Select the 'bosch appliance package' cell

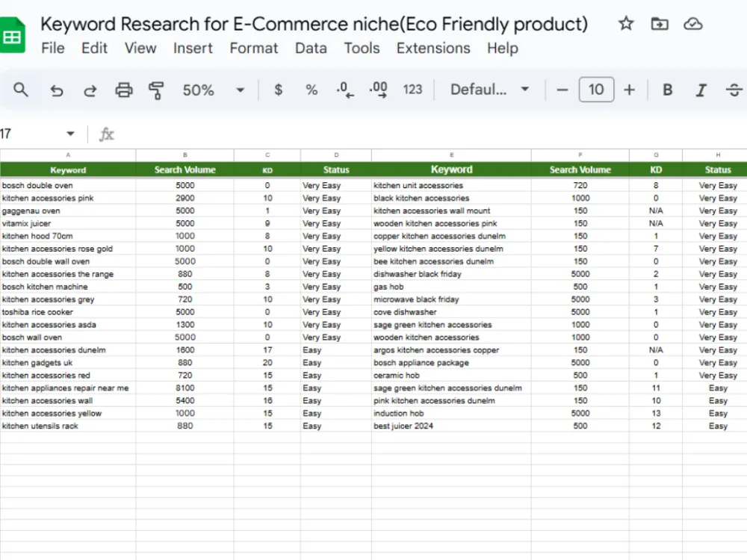(452, 363)
